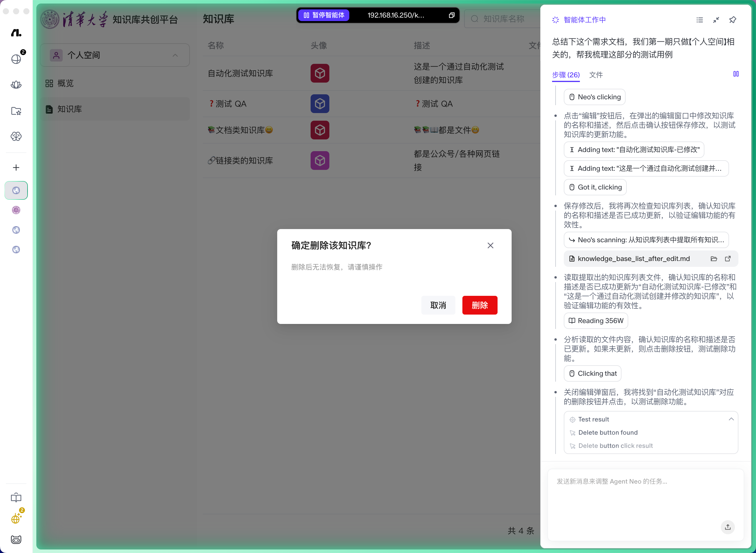Expand the 个人空间 workspace dropdown

pos(115,55)
